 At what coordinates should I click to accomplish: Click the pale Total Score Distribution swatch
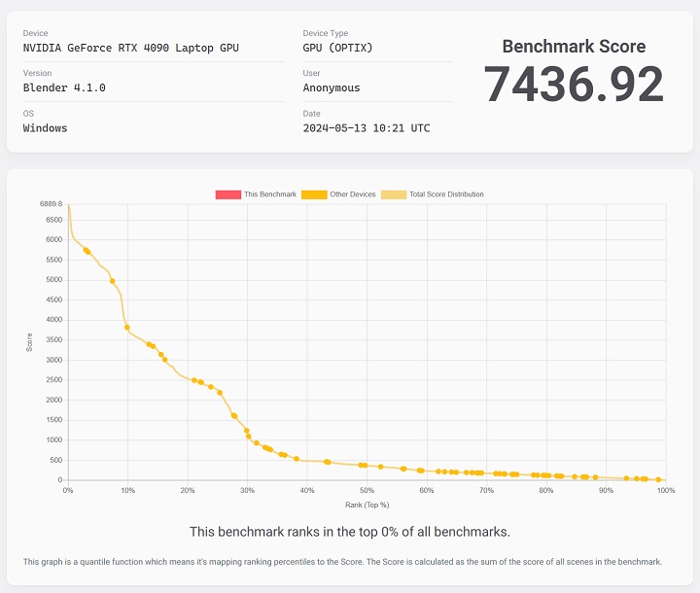click(x=394, y=194)
